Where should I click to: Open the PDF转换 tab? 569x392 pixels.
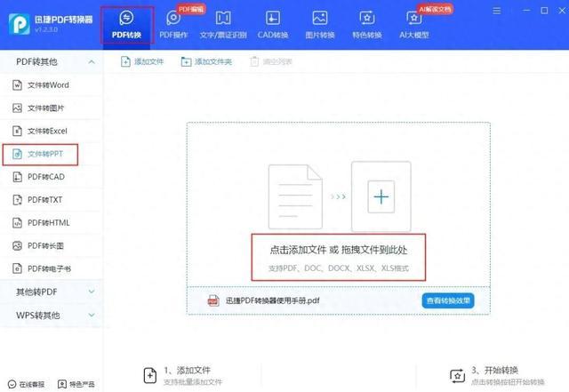[126, 25]
